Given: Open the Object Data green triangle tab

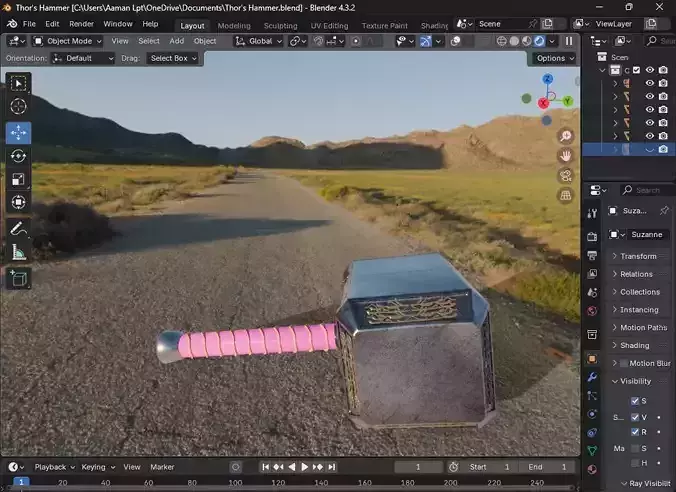Looking at the screenshot, I should point(592,451).
